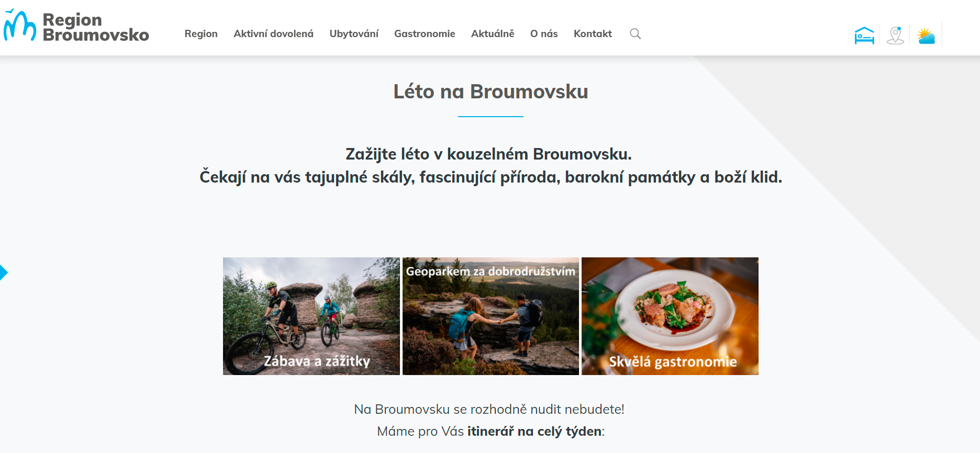Screen dimensions: 980x453
Task: Open the map pin icon
Action: tap(895, 35)
